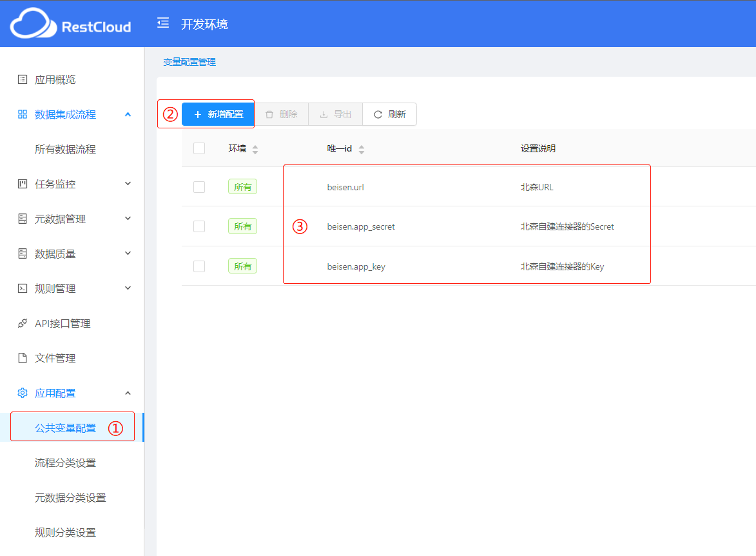The height and width of the screenshot is (556, 756).
Task: Expand the 数据质量 menu chevron
Action: pyautogui.click(x=128, y=253)
